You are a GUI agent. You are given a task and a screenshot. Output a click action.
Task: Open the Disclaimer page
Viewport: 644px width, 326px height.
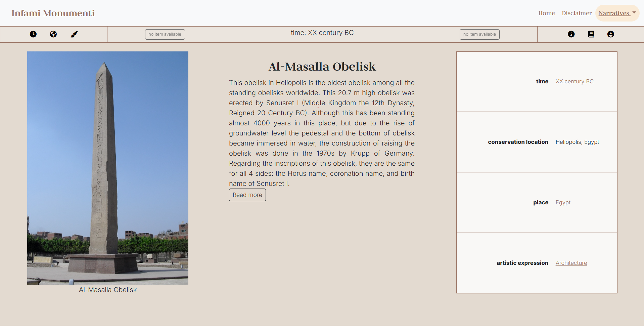pos(577,13)
